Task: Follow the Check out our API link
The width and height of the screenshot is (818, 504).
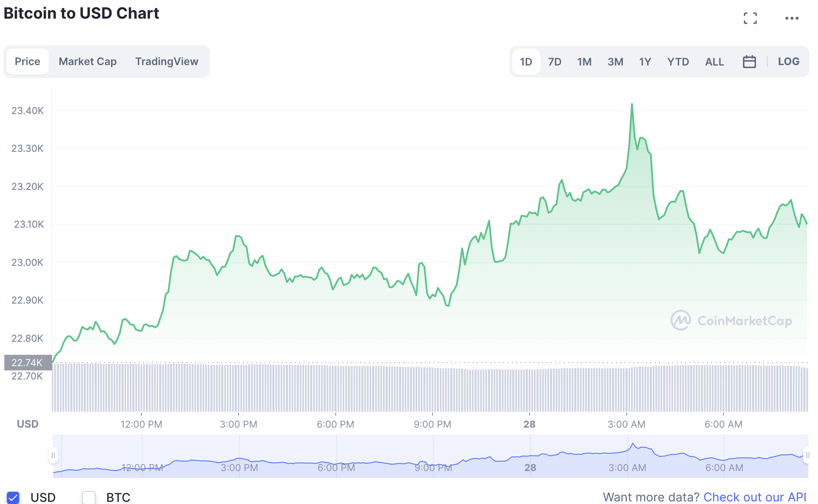Action: click(x=755, y=497)
